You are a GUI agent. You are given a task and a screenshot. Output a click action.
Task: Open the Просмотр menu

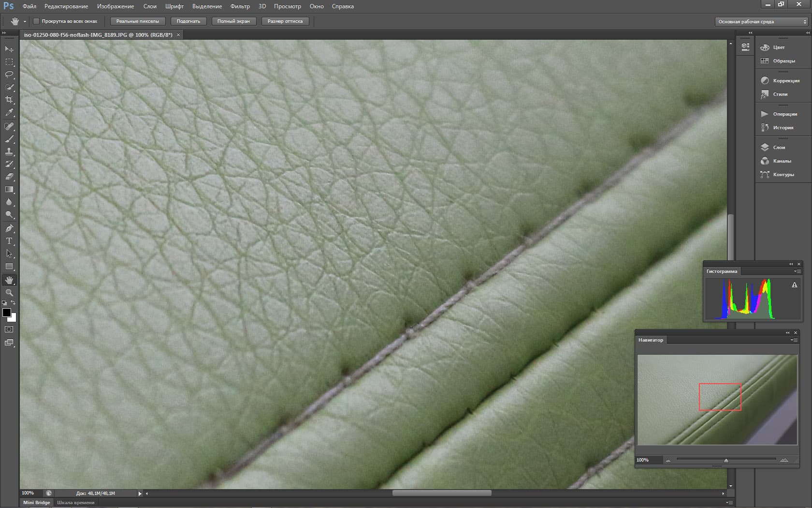[288, 6]
